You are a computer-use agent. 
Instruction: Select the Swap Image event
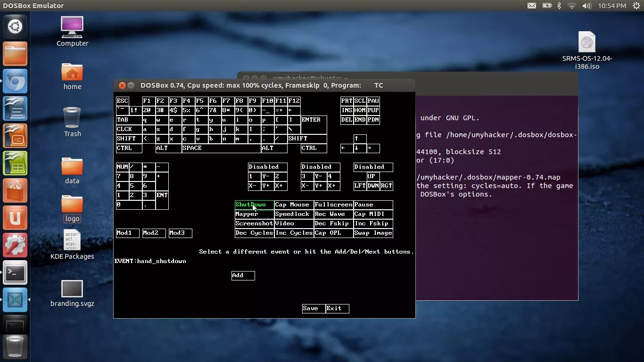(x=373, y=233)
